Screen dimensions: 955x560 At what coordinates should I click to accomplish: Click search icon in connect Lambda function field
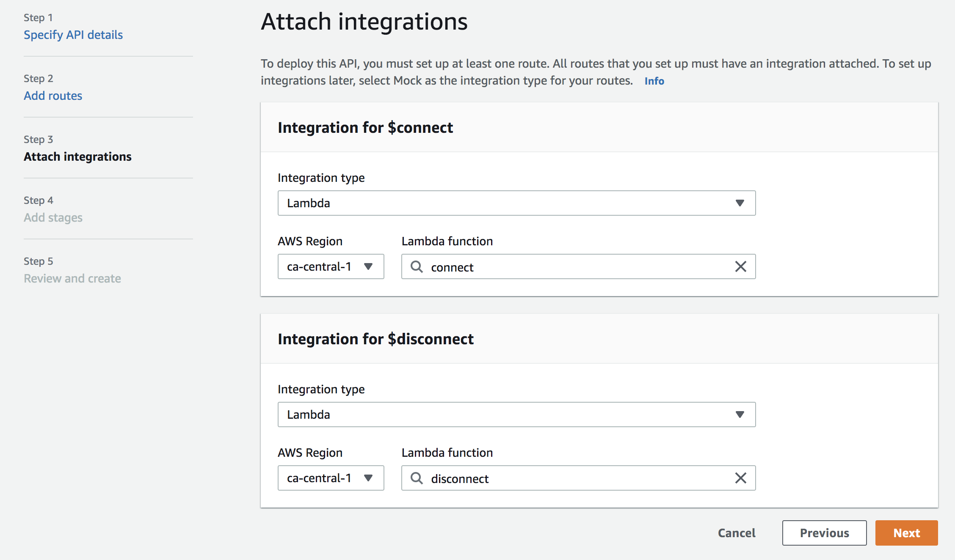[x=417, y=266]
